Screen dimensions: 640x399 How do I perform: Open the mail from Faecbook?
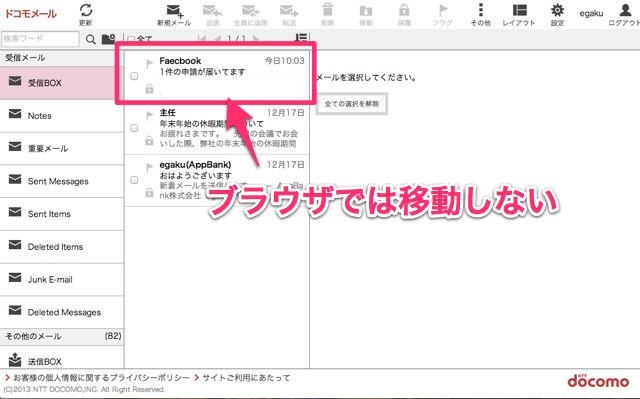click(x=217, y=76)
